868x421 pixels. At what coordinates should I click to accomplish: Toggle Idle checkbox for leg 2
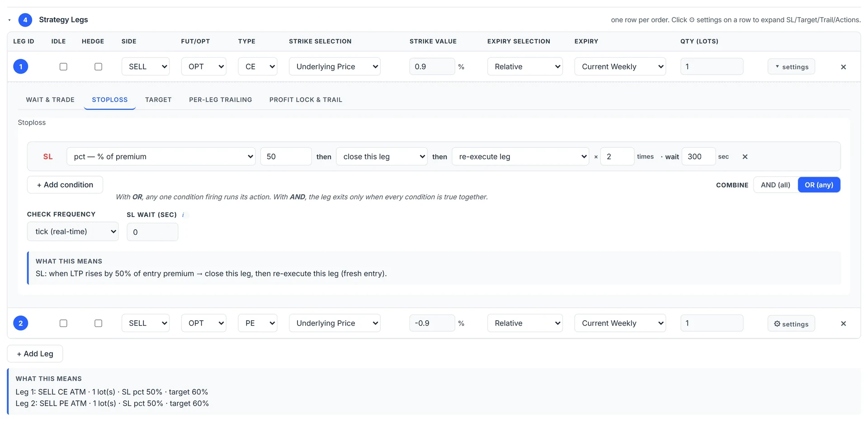point(63,323)
